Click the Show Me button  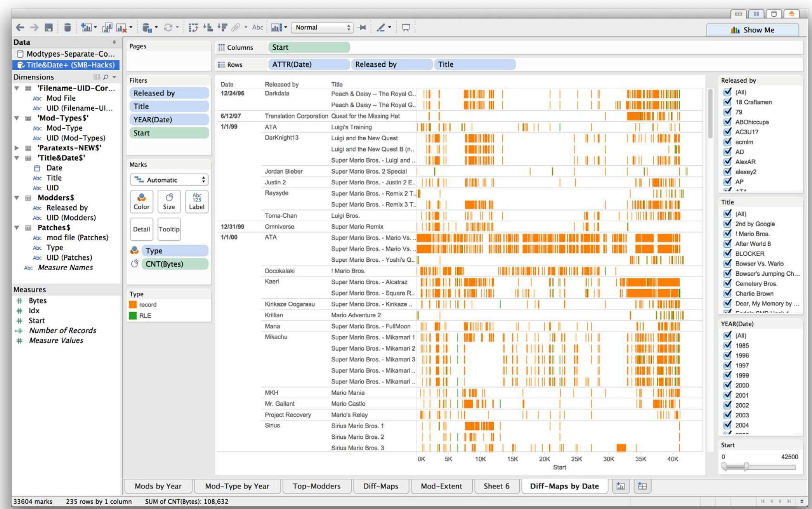coord(752,30)
